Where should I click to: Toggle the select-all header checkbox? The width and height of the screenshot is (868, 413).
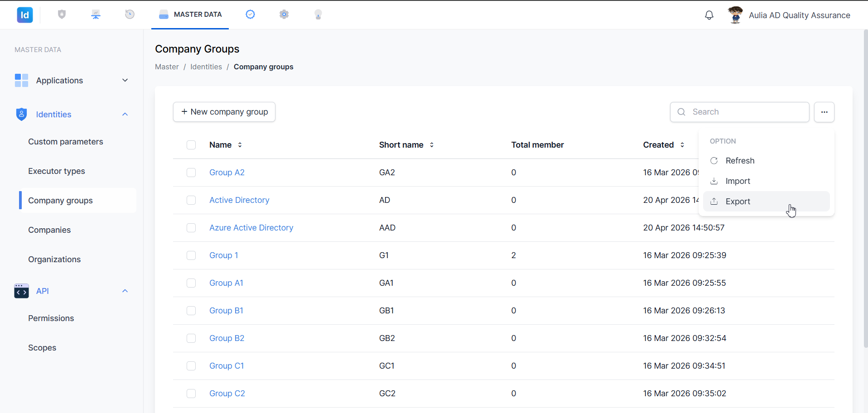pos(191,145)
